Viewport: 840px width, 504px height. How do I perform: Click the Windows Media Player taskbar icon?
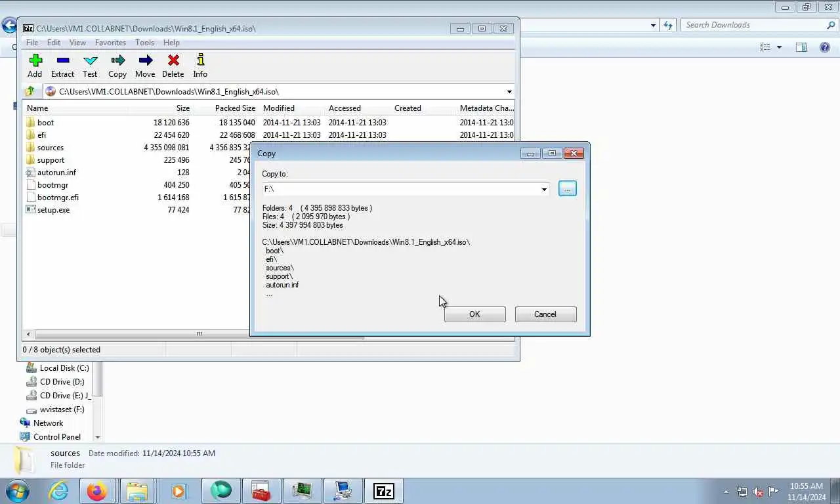click(x=178, y=491)
